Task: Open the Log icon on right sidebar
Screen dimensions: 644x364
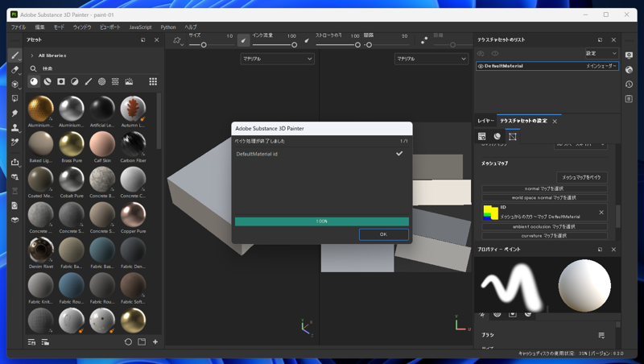Action: coord(629,98)
